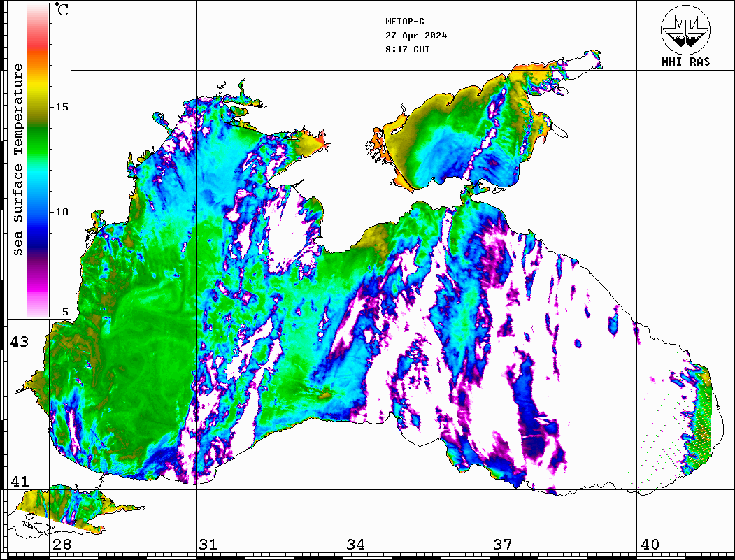Click the °C unit label
735x560 pixels.
pos(62,9)
